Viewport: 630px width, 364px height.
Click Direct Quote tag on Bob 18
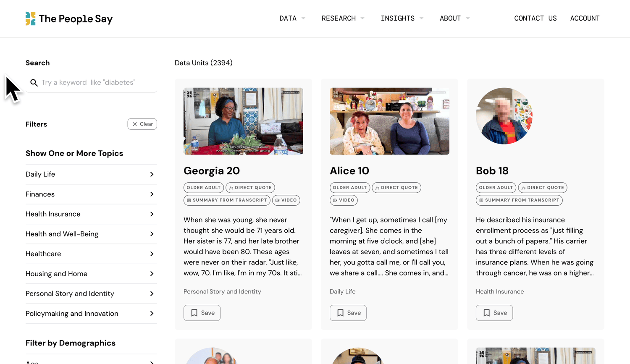543,188
